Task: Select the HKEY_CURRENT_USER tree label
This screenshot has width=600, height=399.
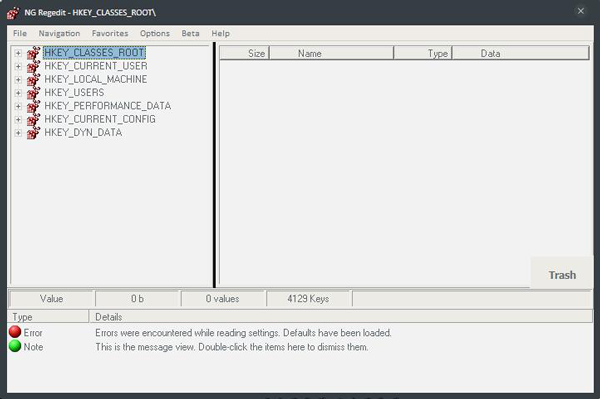Action: click(x=96, y=66)
